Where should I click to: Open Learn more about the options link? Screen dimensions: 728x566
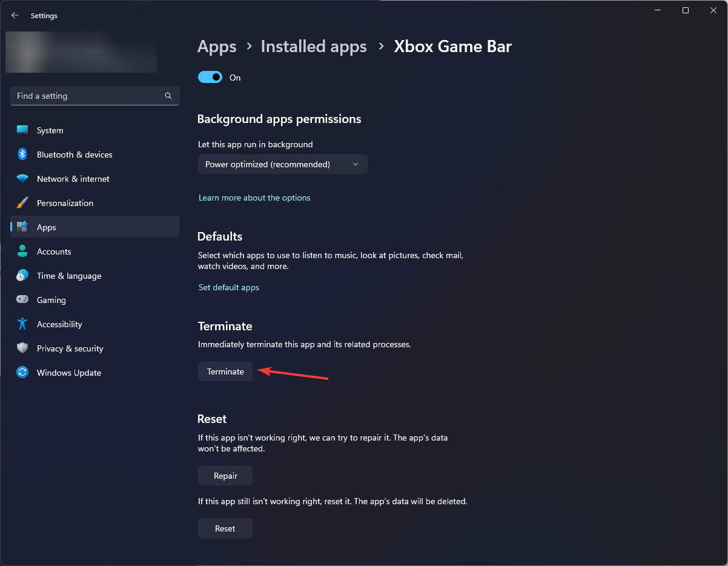point(254,198)
